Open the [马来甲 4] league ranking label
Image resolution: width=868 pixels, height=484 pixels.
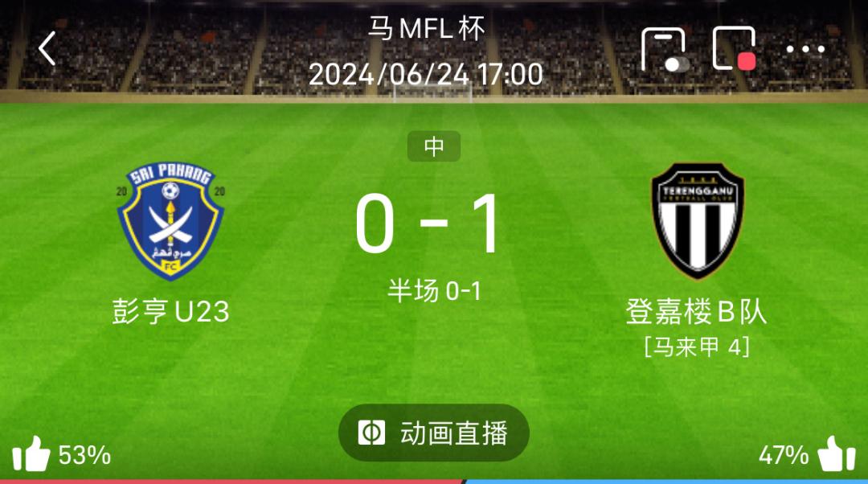tap(697, 347)
